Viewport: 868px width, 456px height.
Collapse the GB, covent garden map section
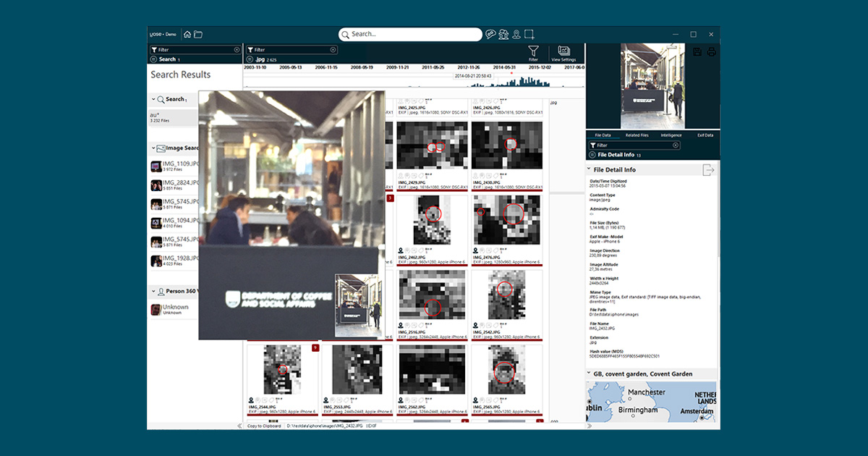(x=588, y=374)
